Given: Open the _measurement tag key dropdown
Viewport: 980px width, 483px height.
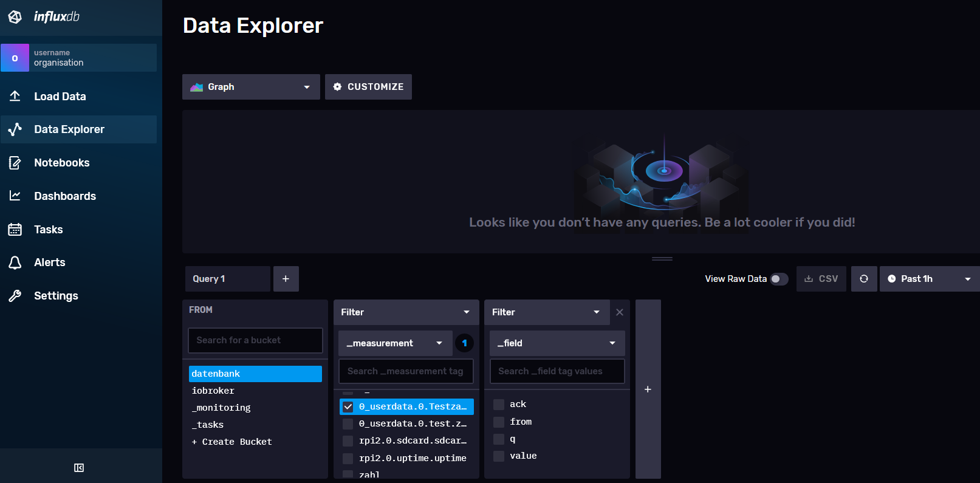Looking at the screenshot, I should 396,343.
